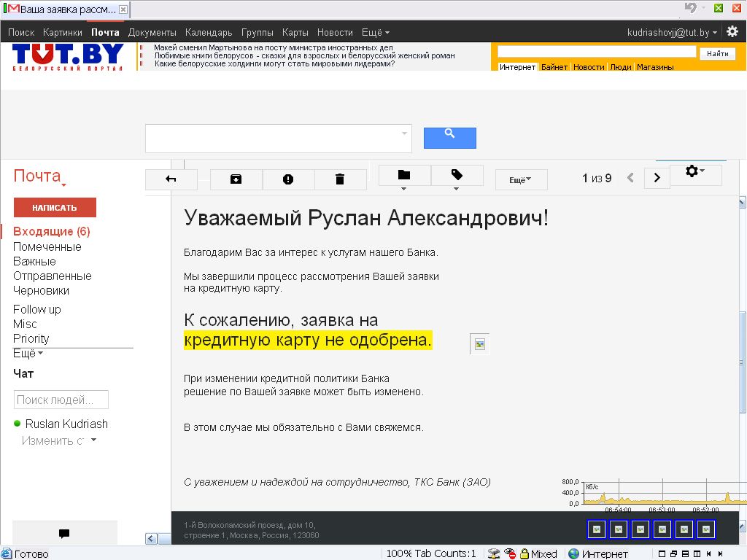Click the Найти search button
The height and width of the screenshot is (560, 747).
pyautogui.click(x=718, y=53)
